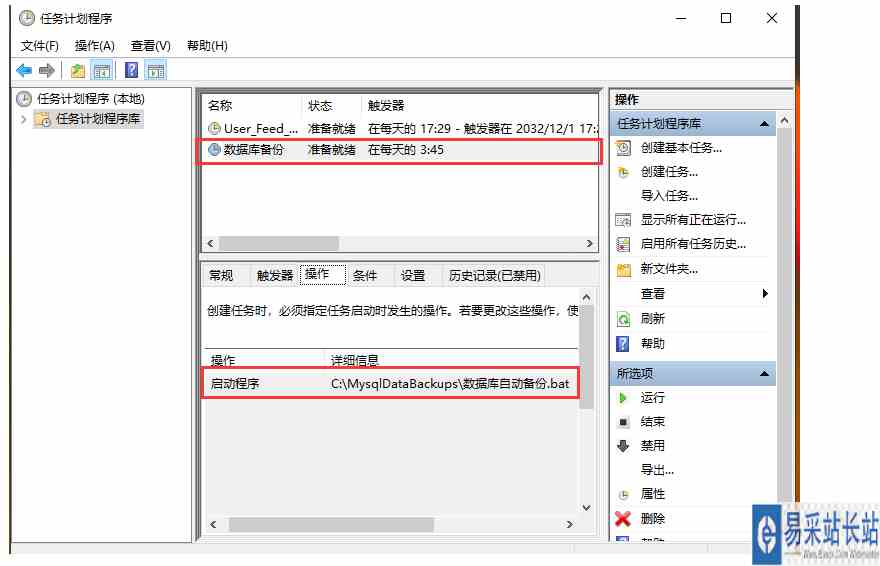Click 导入任务... in actions pane
The width and height of the screenshot is (880, 566).
click(x=669, y=196)
